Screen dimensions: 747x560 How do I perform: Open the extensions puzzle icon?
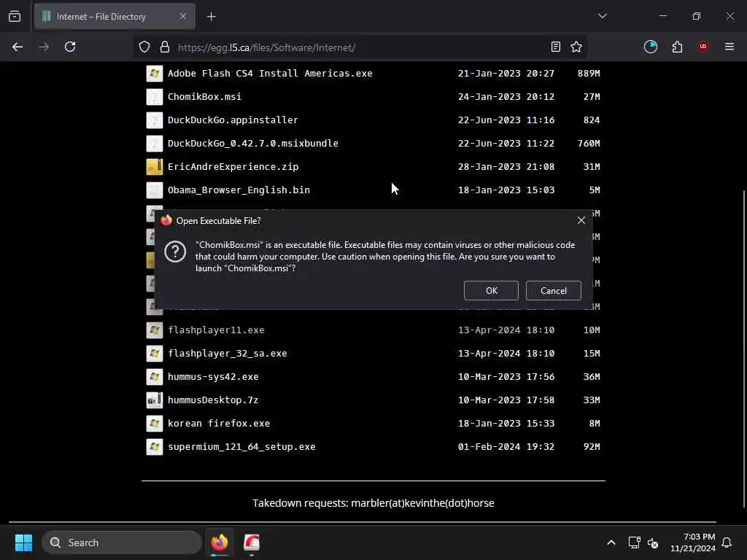677,47
